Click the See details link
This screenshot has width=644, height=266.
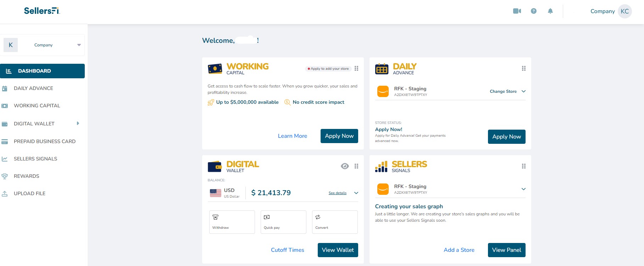click(338, 193)
